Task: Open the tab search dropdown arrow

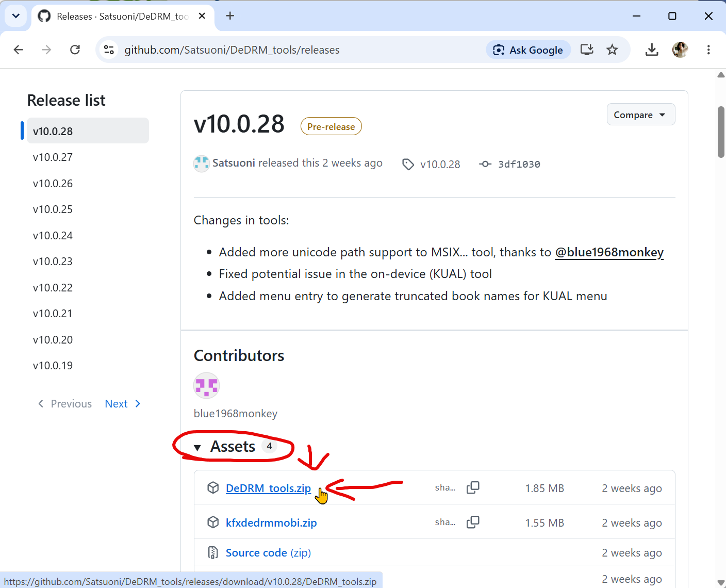Action: [16, 16]
